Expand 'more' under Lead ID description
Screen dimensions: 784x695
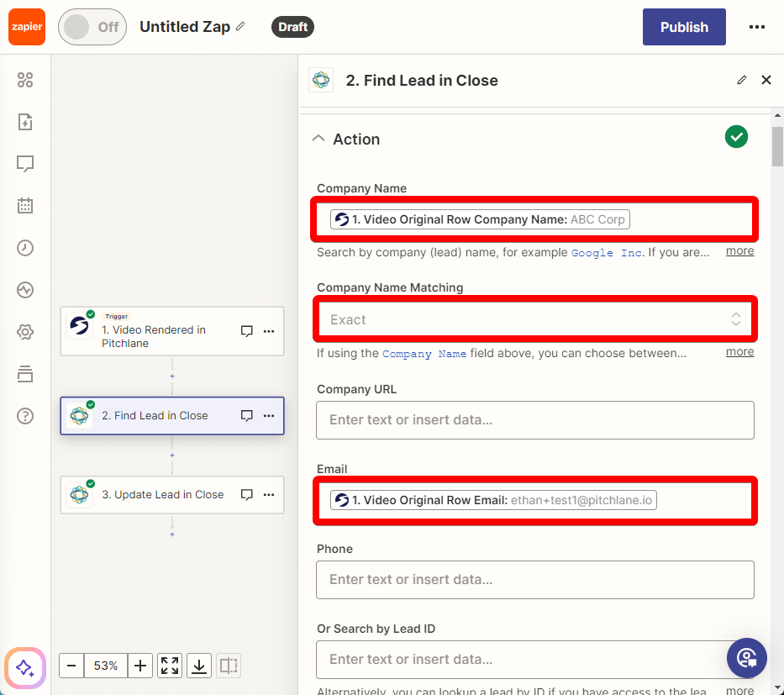(x=740, y=690)
